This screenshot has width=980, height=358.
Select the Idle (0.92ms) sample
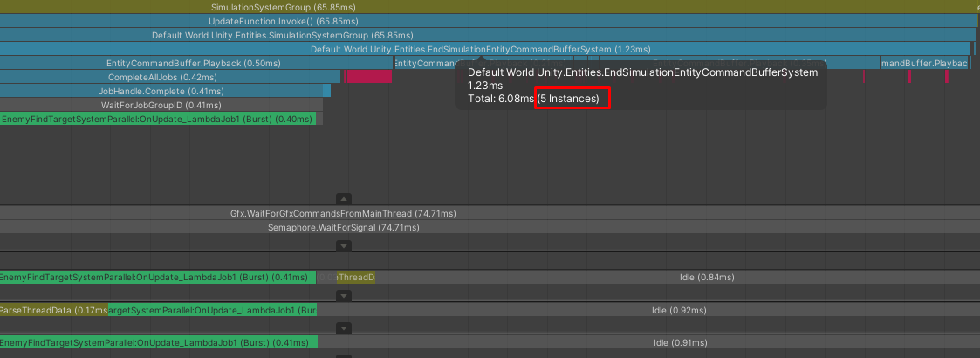pos(648,310)
